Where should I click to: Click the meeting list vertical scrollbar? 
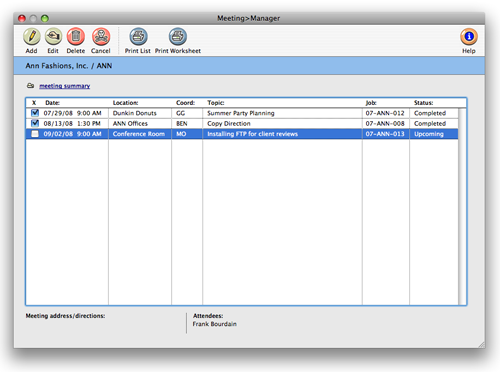(462, 207)
